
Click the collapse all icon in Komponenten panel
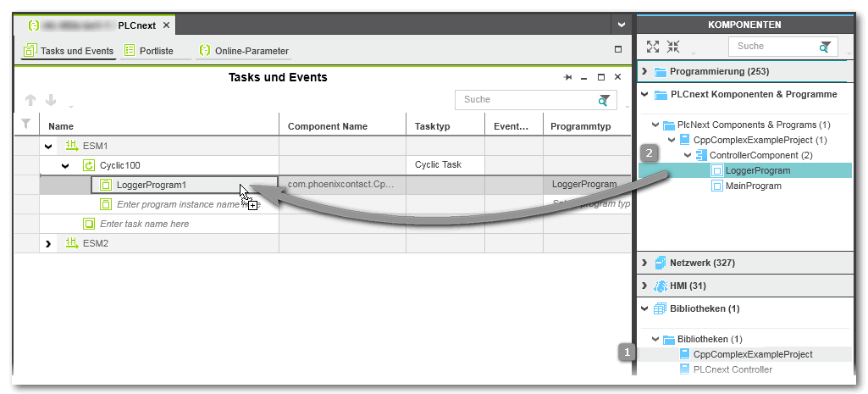coord(673,47)
